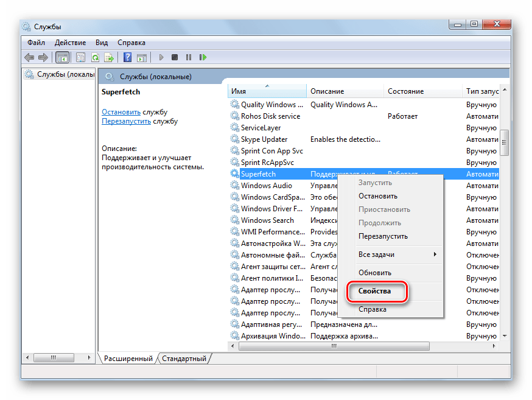Click the Forward arrow toolbar icon
Viewport: 532px width, 400px height.
[43, 57]
